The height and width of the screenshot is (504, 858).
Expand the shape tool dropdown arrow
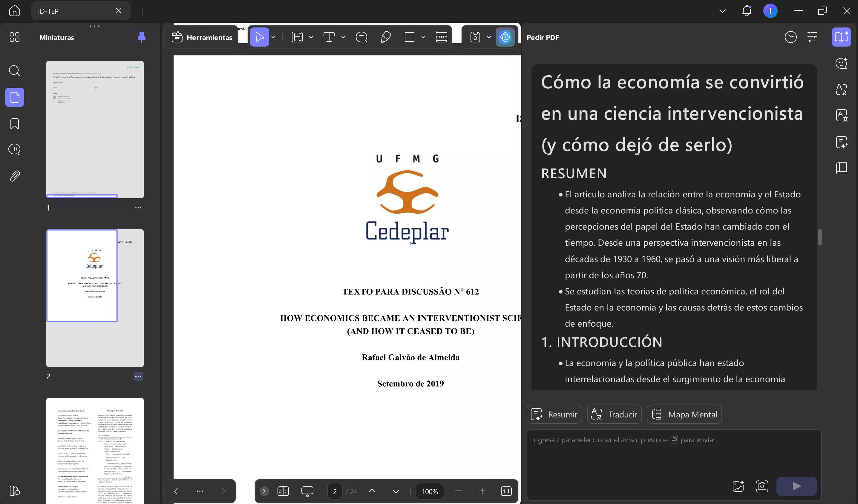(423, 37)
